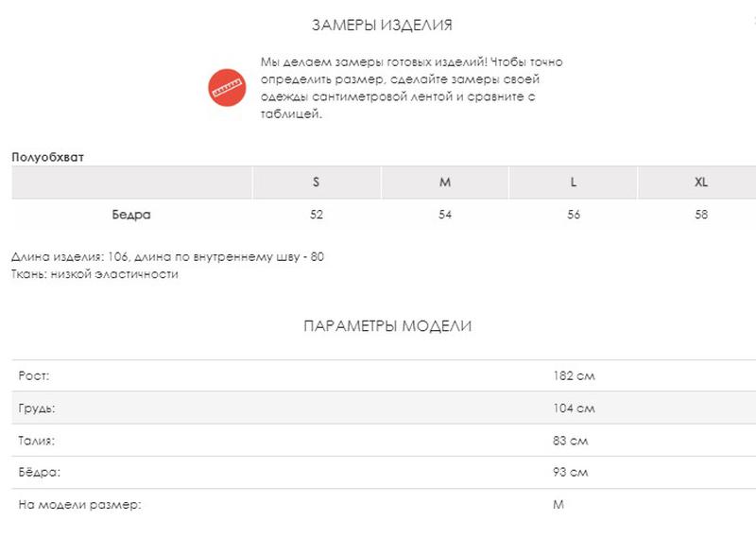Image resolution: width=756 pixels, height=539 pixels.
Task: Click the Бедра row label
Action: (x=131, y=215)
